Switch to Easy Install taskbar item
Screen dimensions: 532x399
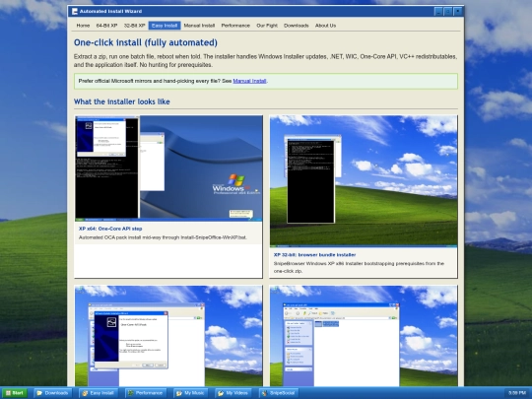[x=99, y=393]
